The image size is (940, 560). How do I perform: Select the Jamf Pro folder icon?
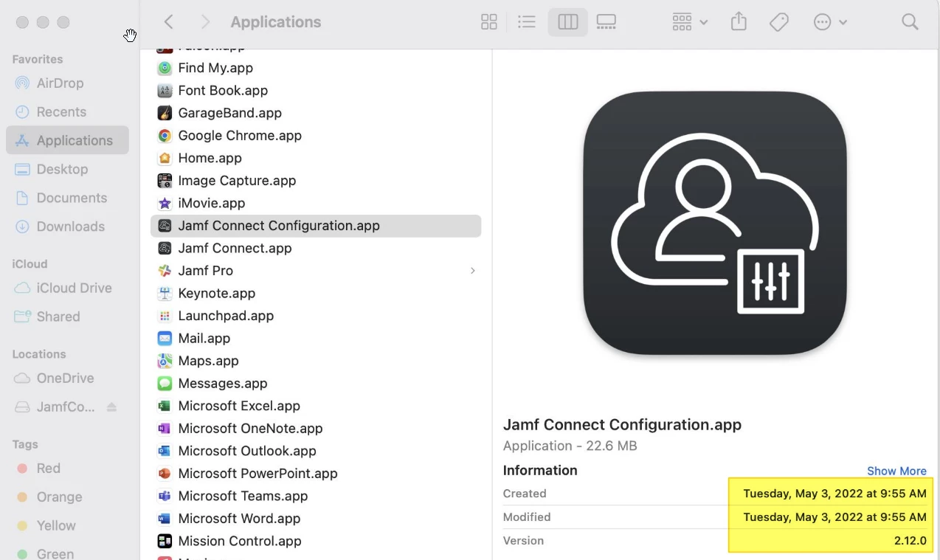pos(165,271)
